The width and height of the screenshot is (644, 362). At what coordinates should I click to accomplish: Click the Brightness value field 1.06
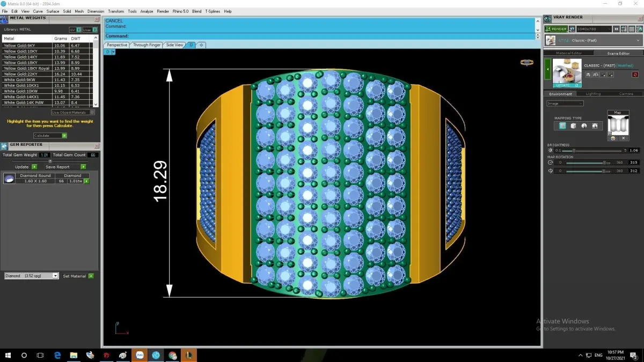pos(634,151)
